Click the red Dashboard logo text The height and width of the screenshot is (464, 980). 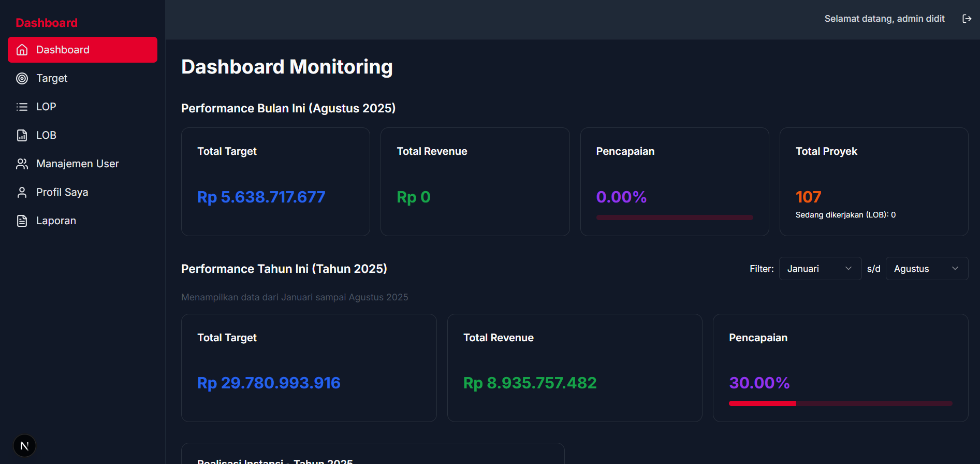47,23
